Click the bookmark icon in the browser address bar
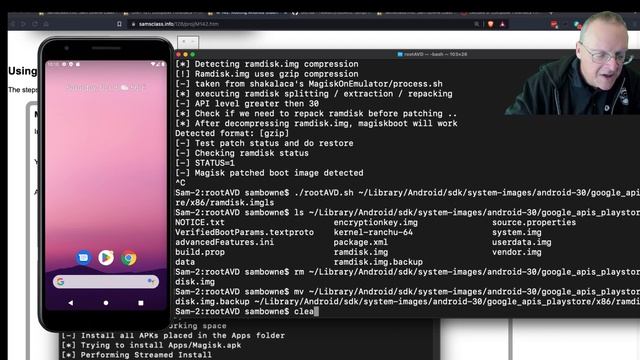This screenshot has width=640, height=360. click(x=119, y=24)
